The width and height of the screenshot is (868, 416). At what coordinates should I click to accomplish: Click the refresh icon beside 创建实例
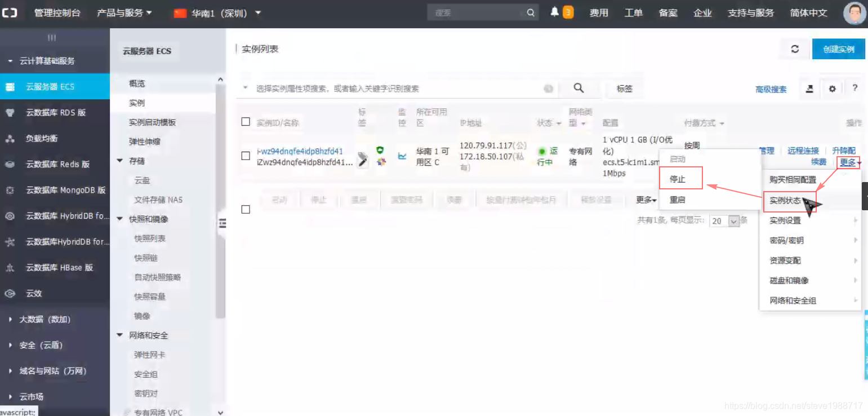pyautogui.click(x=795, y=49)
